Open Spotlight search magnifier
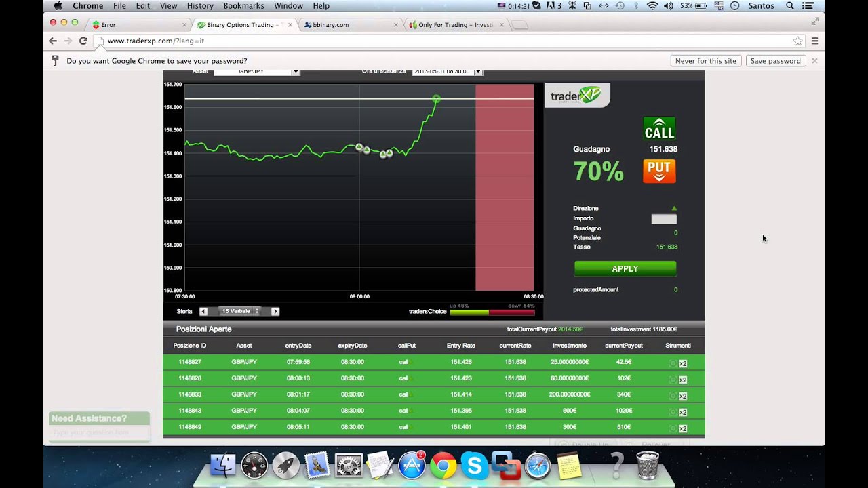The height and width of the screenshot is (488, 868). point(789,5)
